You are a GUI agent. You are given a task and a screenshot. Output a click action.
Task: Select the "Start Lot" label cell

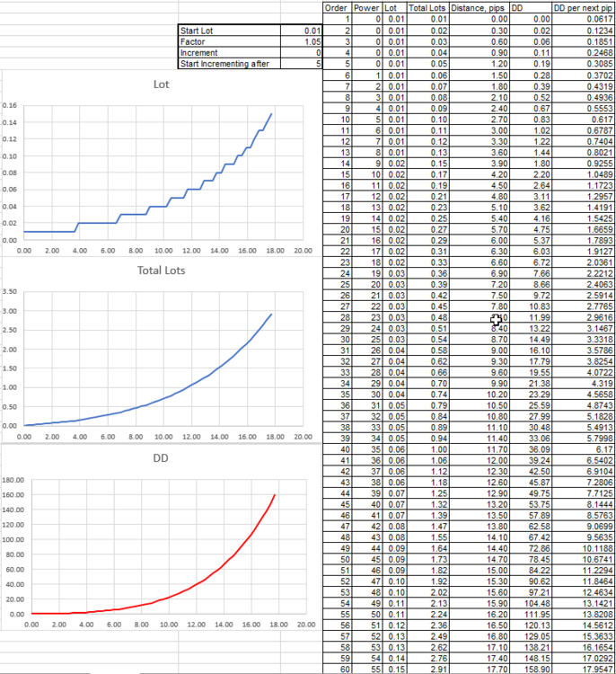tap(229, 31)
